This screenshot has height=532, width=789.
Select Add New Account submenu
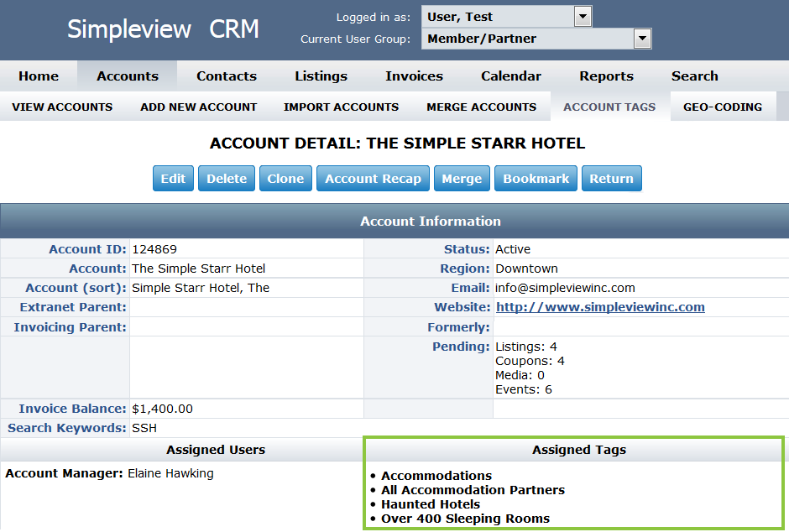coord(198,107)
